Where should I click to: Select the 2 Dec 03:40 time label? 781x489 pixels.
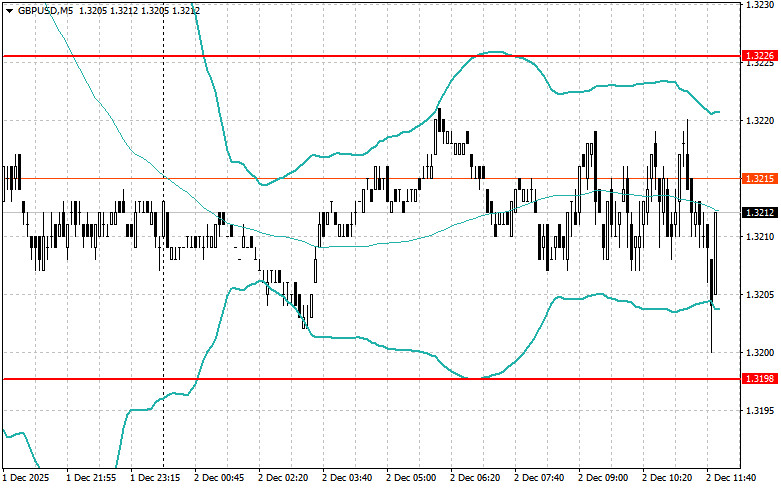click(x=347, y=478)
